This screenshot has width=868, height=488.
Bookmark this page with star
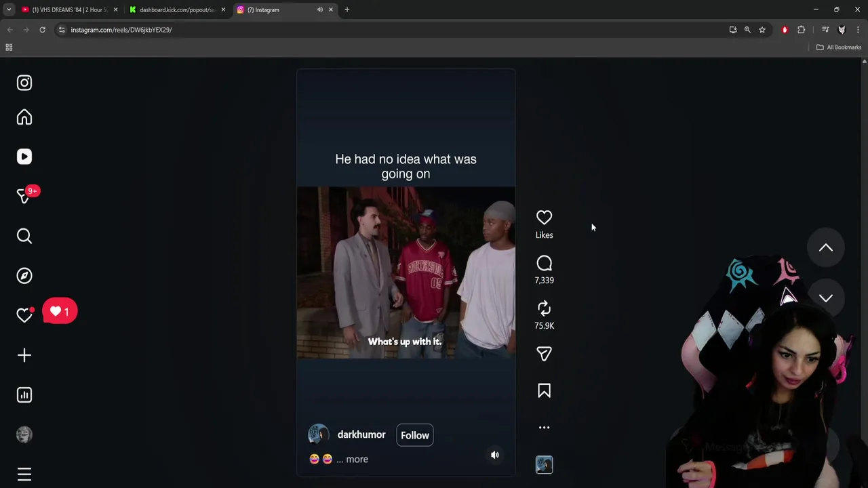tap(762, 30)
